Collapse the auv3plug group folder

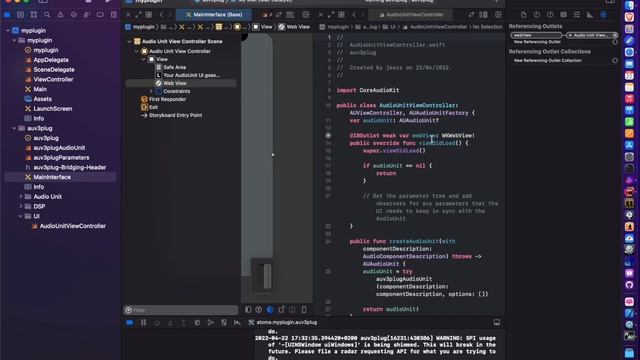(x=14, y=128)
